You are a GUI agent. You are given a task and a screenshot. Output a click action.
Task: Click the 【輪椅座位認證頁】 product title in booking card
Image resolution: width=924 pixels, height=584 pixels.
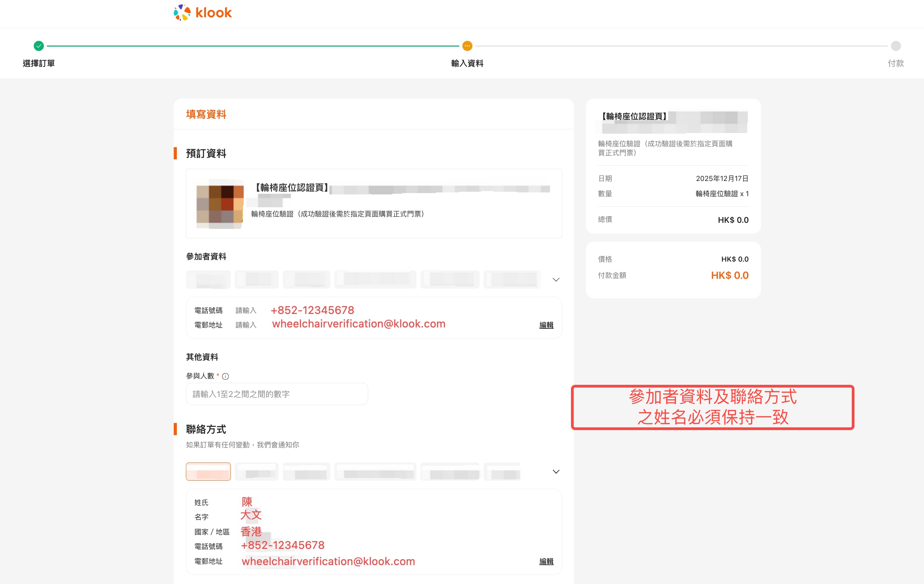pos(292,188)
